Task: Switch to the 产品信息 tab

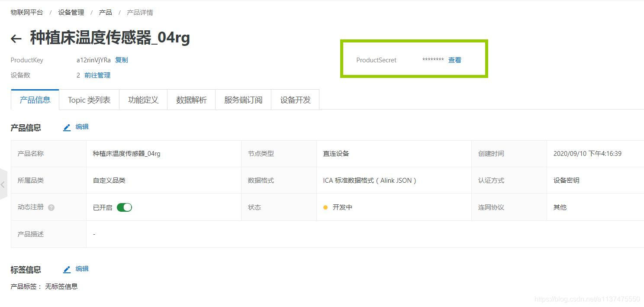Action: (x=35, y=100)
